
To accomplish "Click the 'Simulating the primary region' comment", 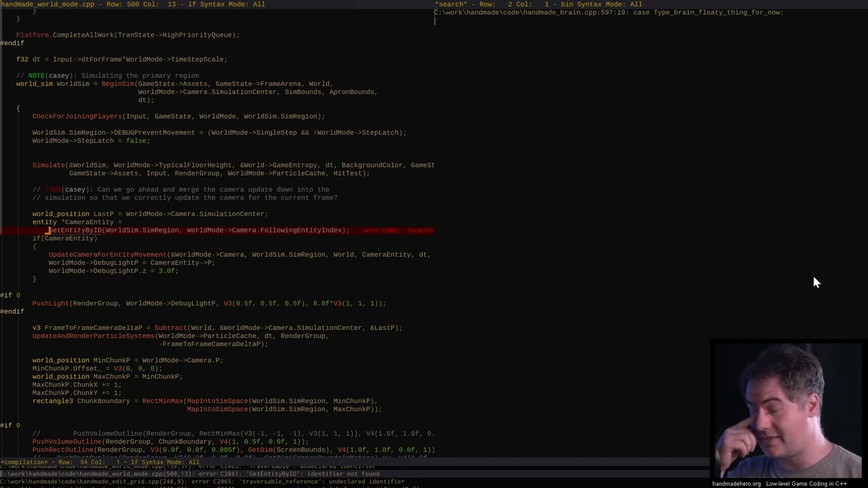I will 107,75.
